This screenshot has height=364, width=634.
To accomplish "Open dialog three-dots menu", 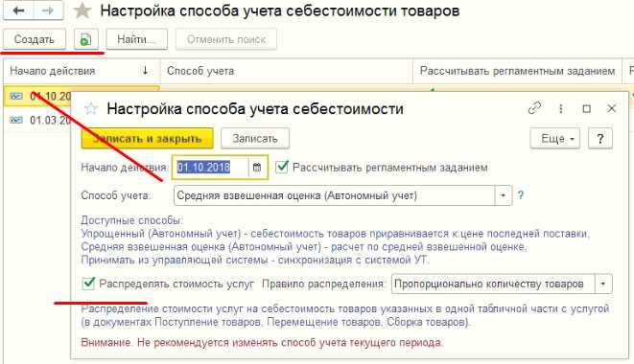I will click(x=561, y=108).
